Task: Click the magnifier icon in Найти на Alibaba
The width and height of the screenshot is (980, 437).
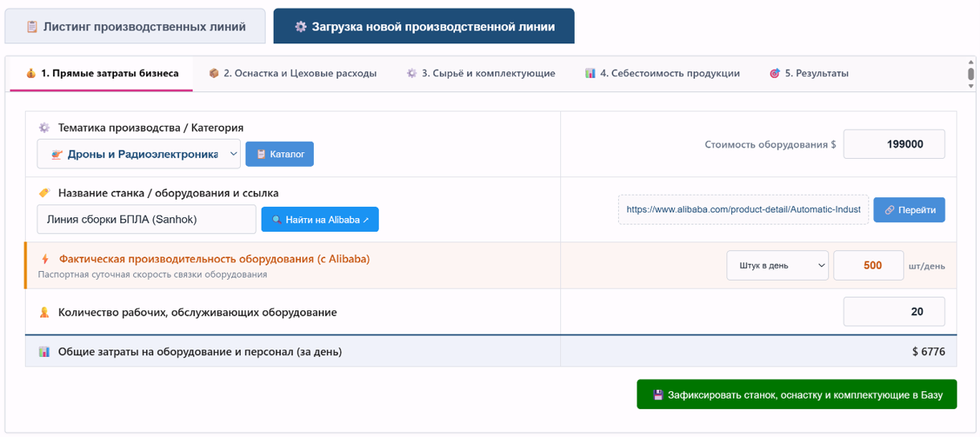Action: coord(276,220)
